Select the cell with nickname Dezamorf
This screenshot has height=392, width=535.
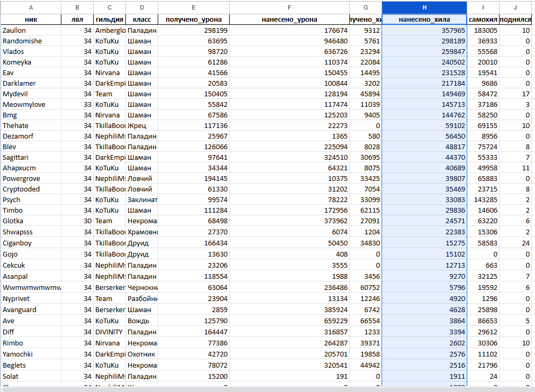31,136
